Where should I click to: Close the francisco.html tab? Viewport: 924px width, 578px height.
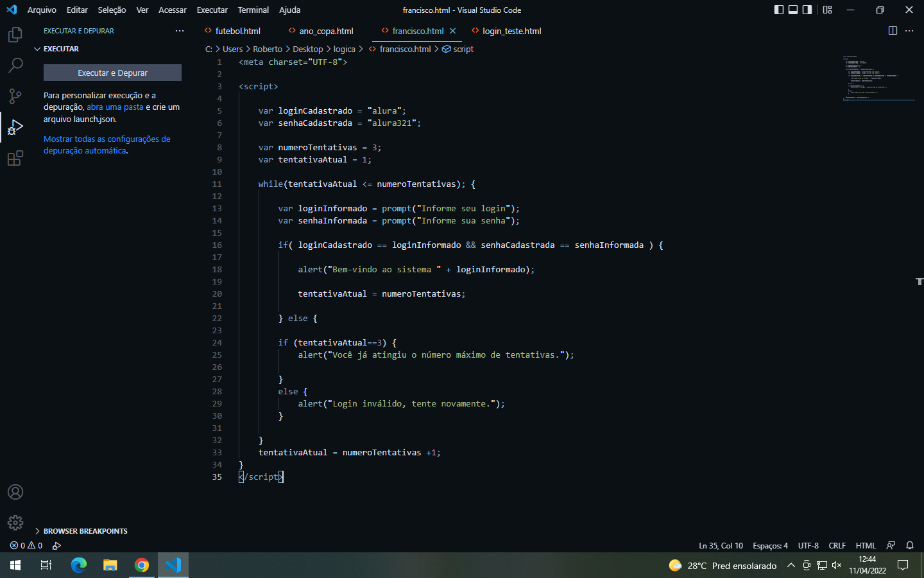pos(453,31)
